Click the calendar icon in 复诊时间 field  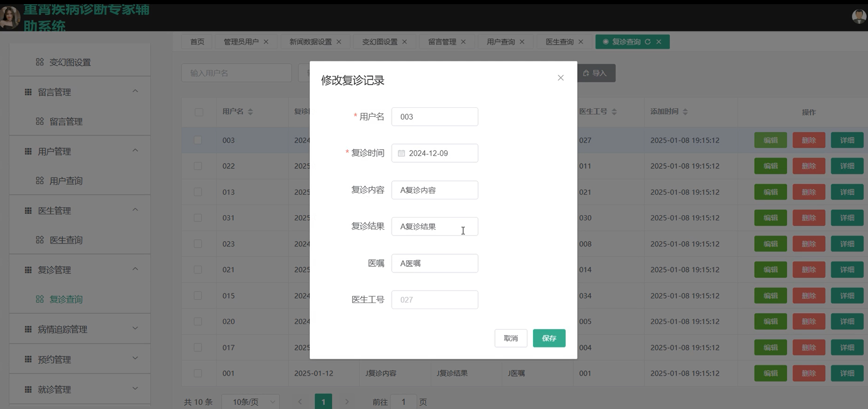[x=401, y=153]
